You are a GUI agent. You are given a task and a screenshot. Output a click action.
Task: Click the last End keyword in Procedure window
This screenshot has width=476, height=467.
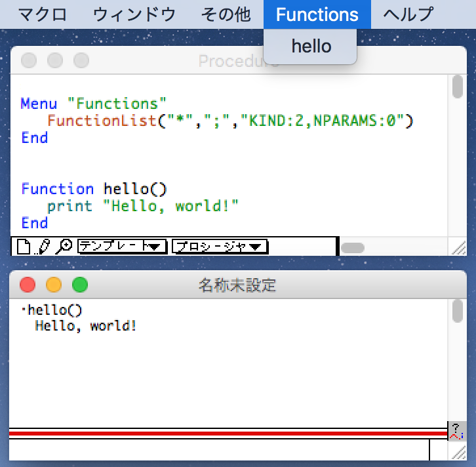coord(35,223)
